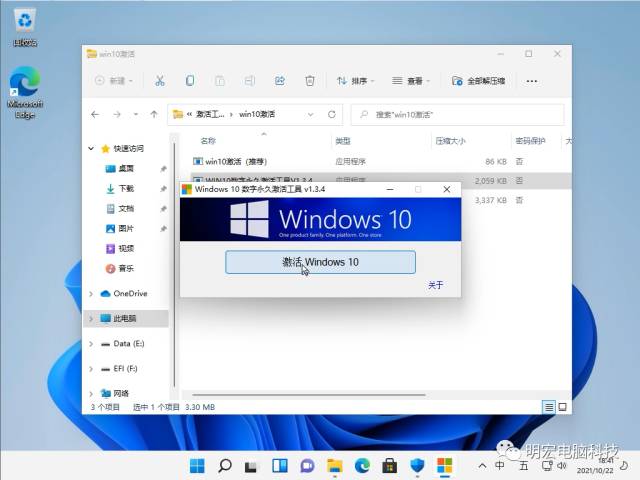The height and width of the screenshot is (480, 640).
Task: Expand the 此电脑 tree node
Action: coord(91,318)
